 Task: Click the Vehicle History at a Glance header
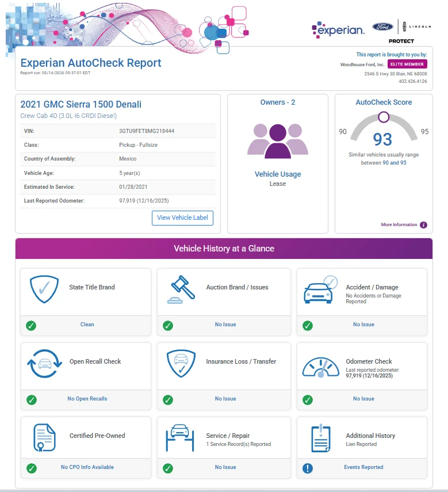pos(224,249)
